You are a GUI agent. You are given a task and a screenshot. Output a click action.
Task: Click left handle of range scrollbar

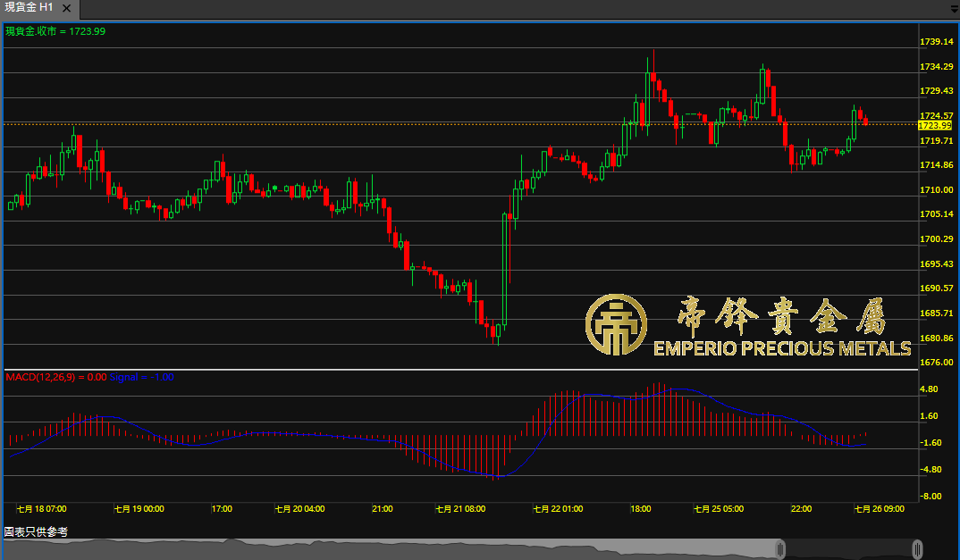pos(780,548)
